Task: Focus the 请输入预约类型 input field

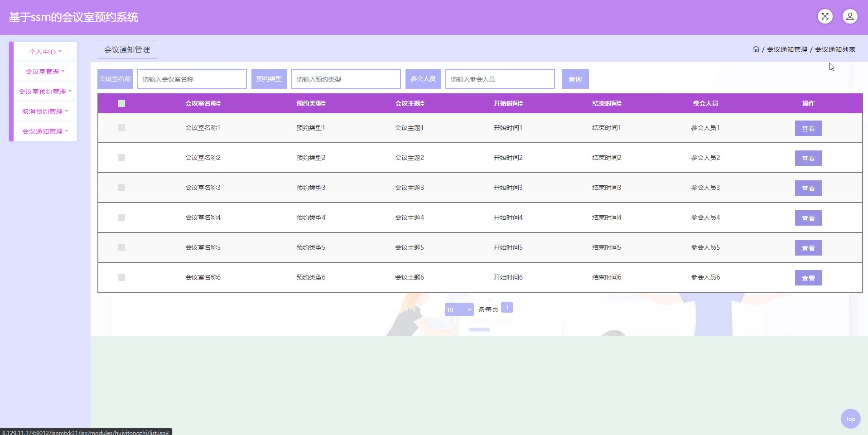Action: pyautogui.click(x=346, y=79)
